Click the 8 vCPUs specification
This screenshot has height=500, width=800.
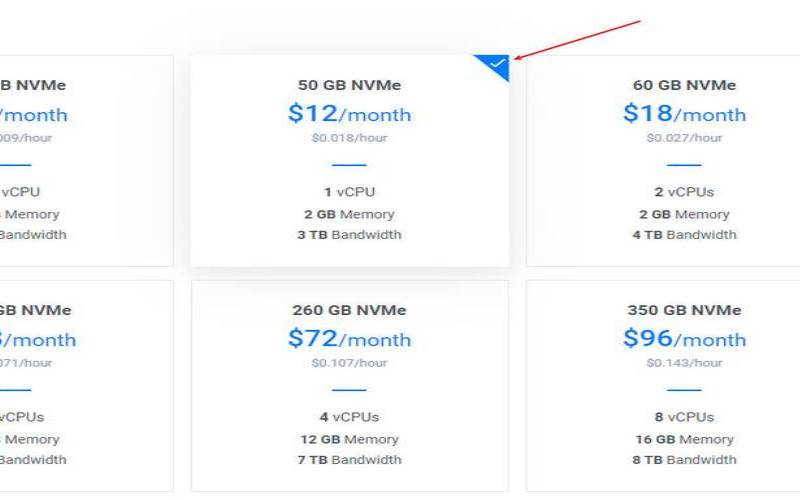tap(684, 417)
